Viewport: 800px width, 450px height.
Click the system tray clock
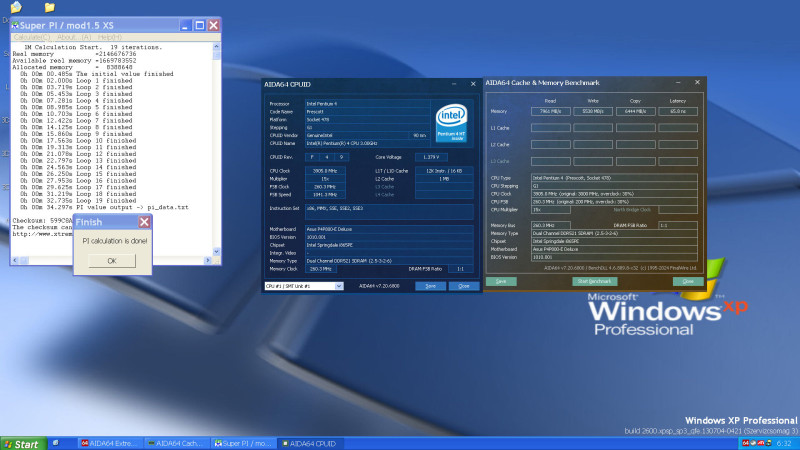(x=784, y=444)
